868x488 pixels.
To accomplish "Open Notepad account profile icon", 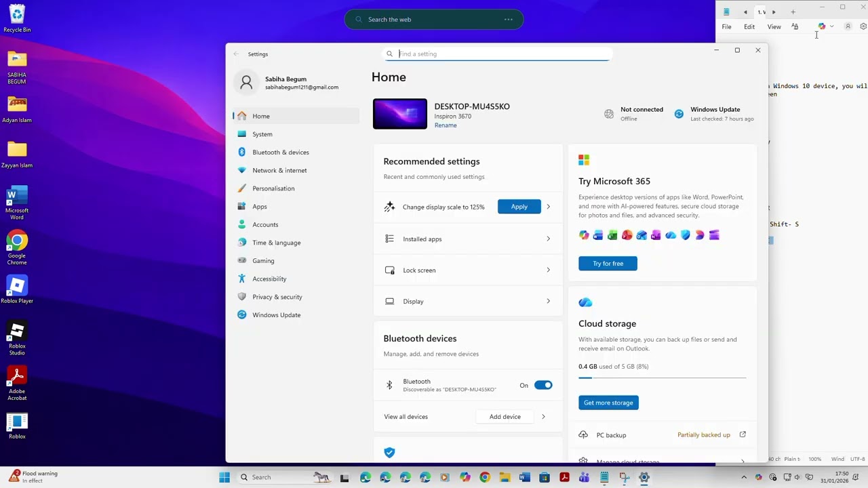I will [848, 26].
